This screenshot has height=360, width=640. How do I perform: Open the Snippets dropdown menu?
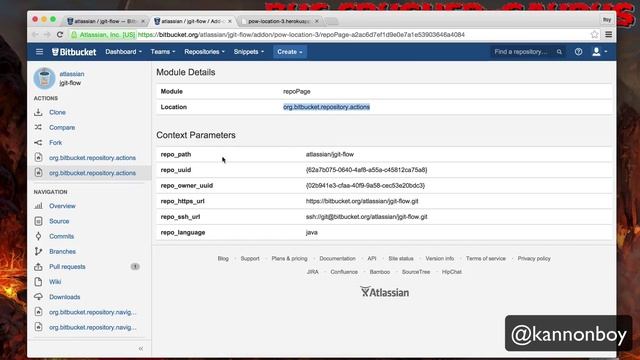[249, 52]
